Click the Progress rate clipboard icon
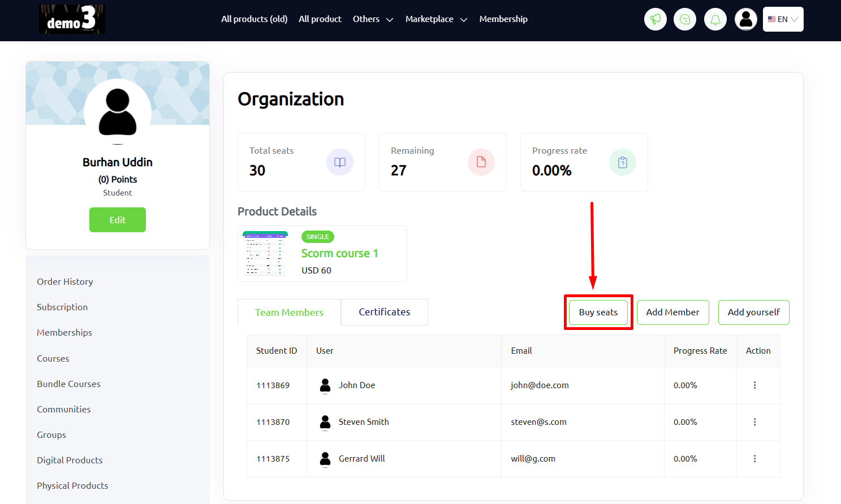 [x=623, y=162]
